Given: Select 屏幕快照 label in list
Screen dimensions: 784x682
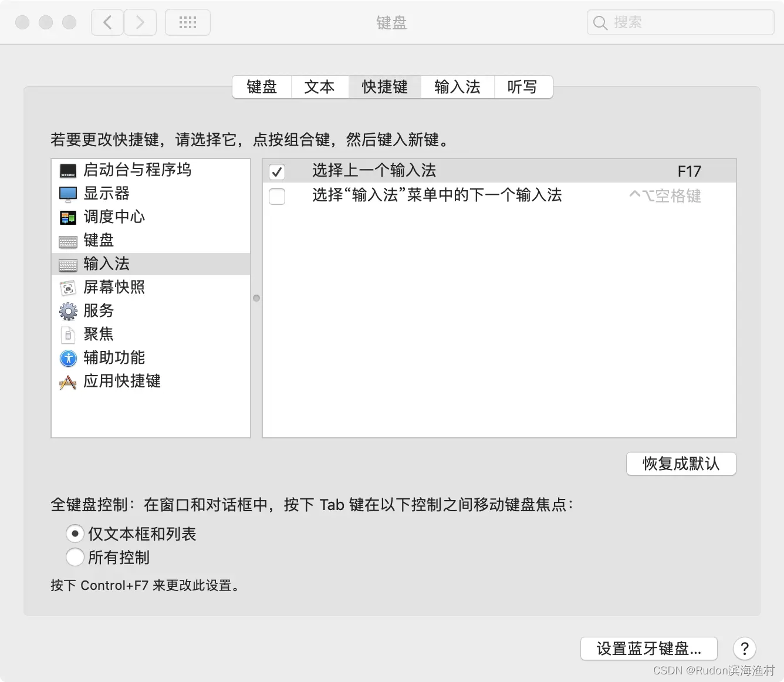Looking at the screenshot, I should tap(114, 288).
